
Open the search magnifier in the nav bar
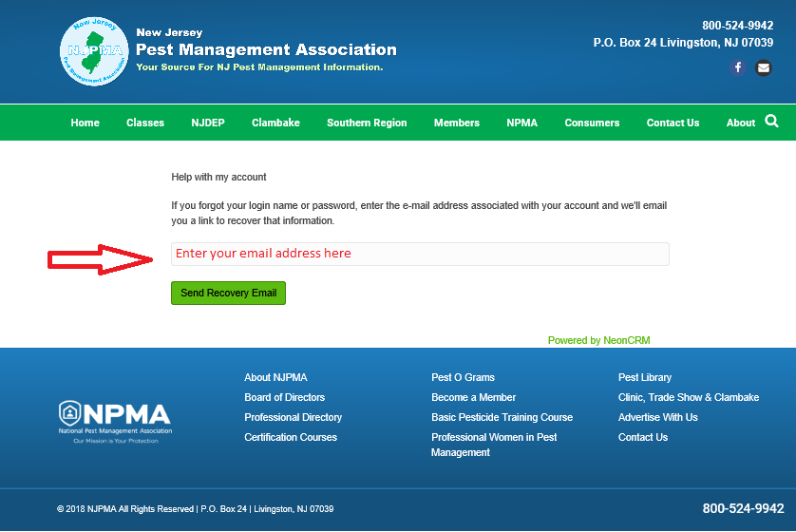tap(771, 122)
